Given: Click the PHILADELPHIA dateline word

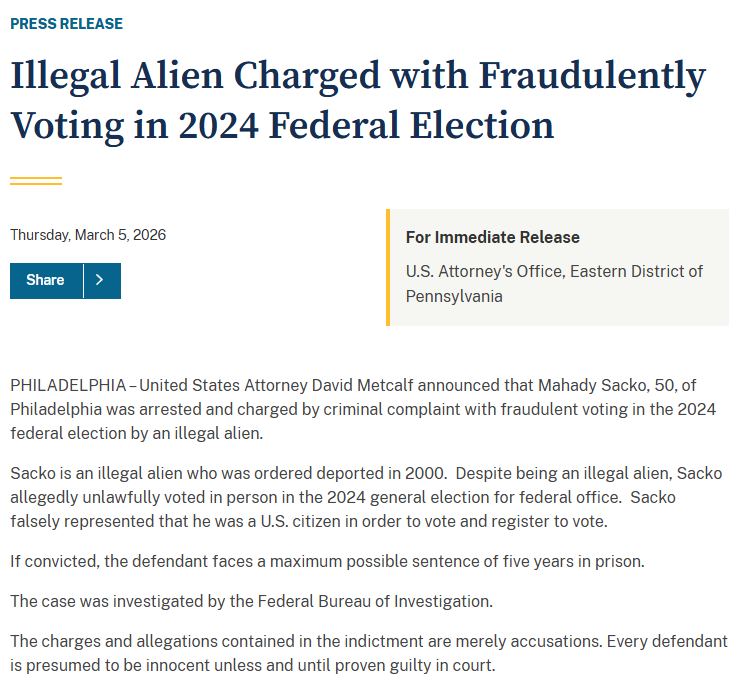Looking at the screenshot, I should point(68,385).
